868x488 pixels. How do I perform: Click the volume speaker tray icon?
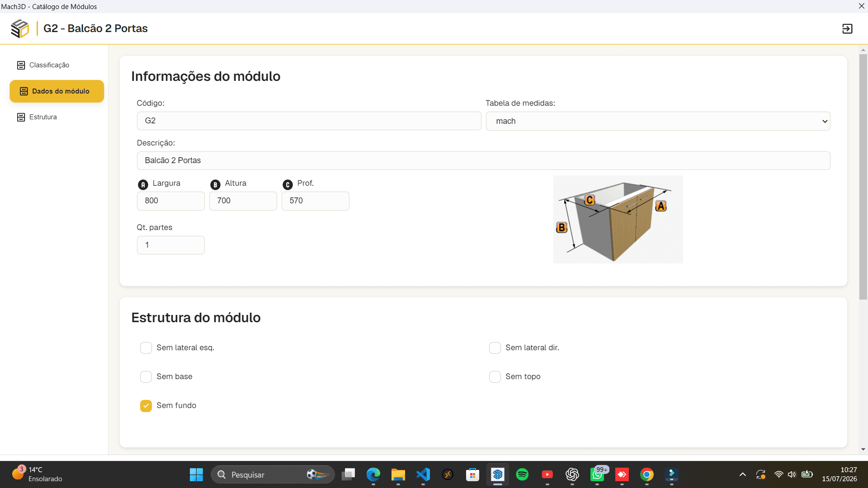(x=792, y=475)
